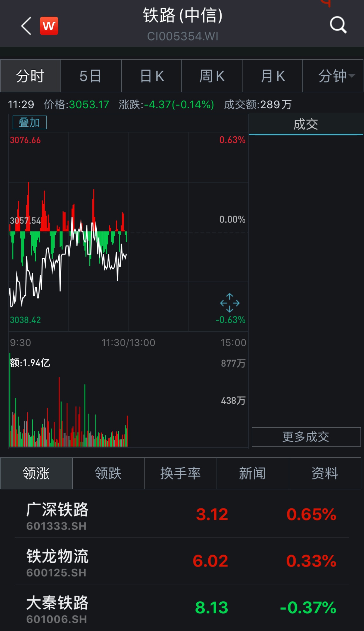Open the 资料 tab
Screen dimensions: 364x631
[325, 473]
